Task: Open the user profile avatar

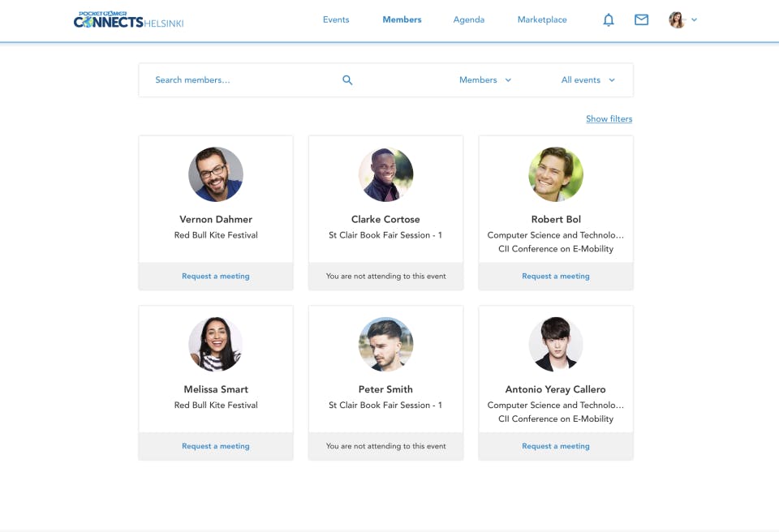Action: (x=677, y=20)
